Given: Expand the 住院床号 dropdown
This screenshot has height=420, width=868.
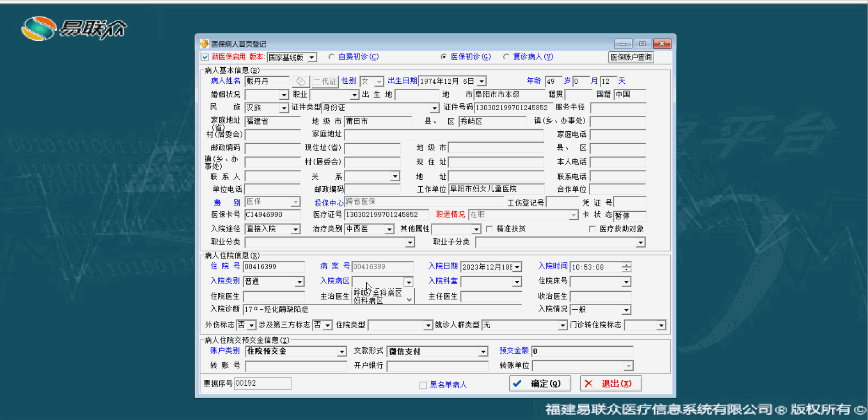Looking at the screenshot, I should pos(626,281).
